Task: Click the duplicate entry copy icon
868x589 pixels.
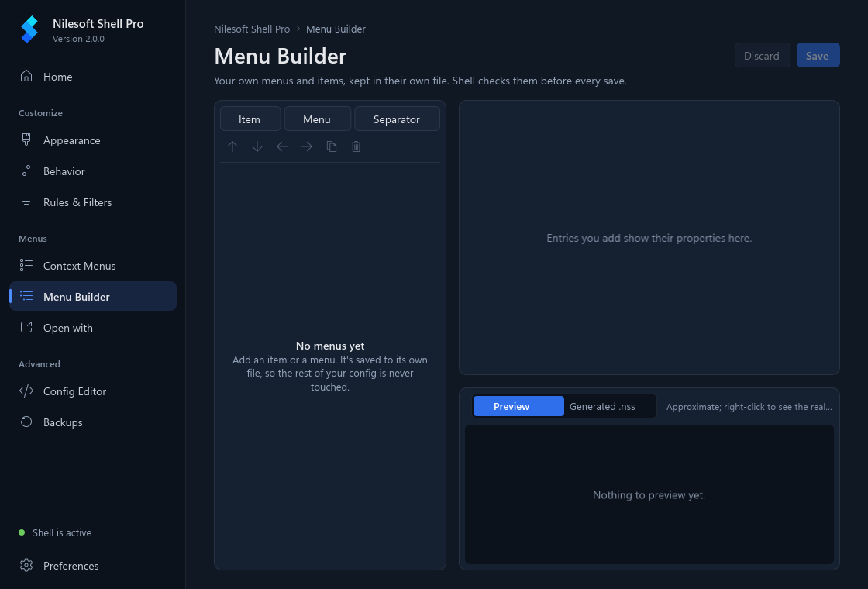Action: (x=332, y=146)
